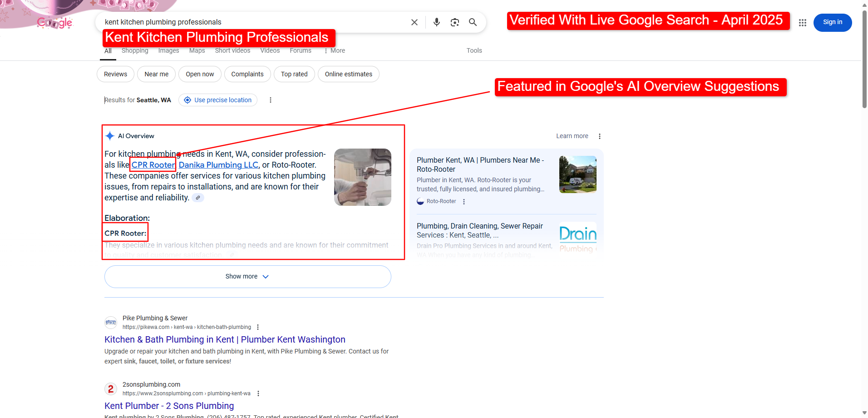
Task: Click the precise location target icon
Action: click(x=187, y=100)
